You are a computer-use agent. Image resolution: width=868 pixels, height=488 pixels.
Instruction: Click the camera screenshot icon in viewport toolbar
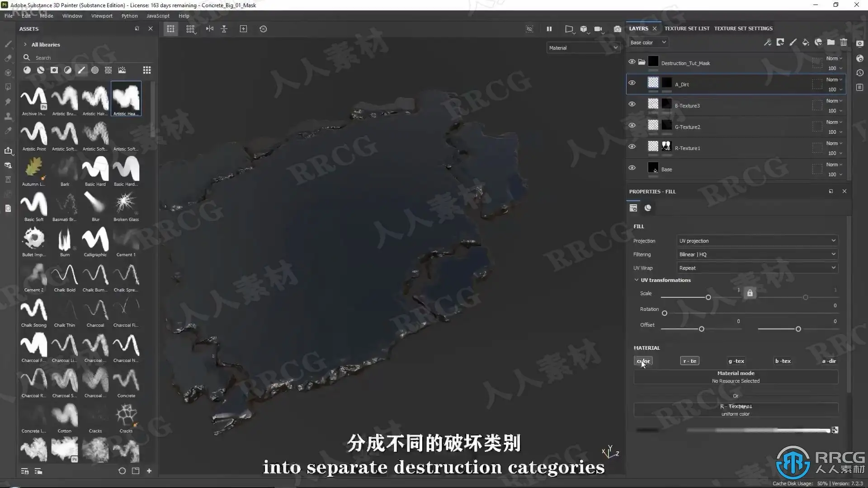617,29
